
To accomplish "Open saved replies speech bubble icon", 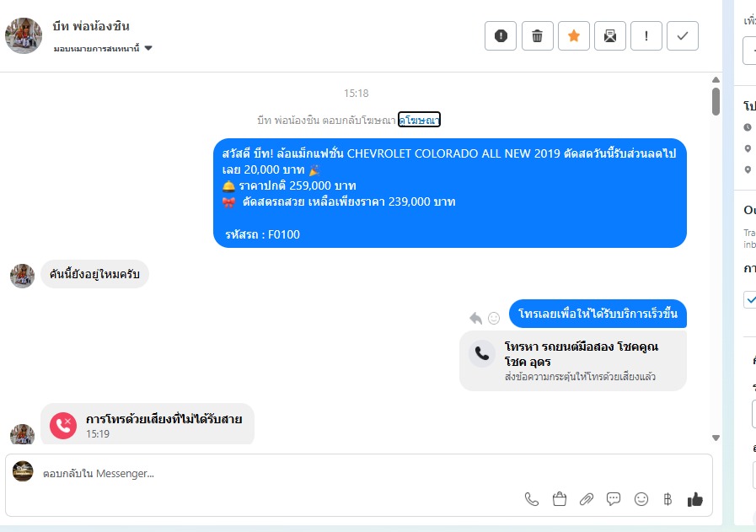I will [614, 499].
